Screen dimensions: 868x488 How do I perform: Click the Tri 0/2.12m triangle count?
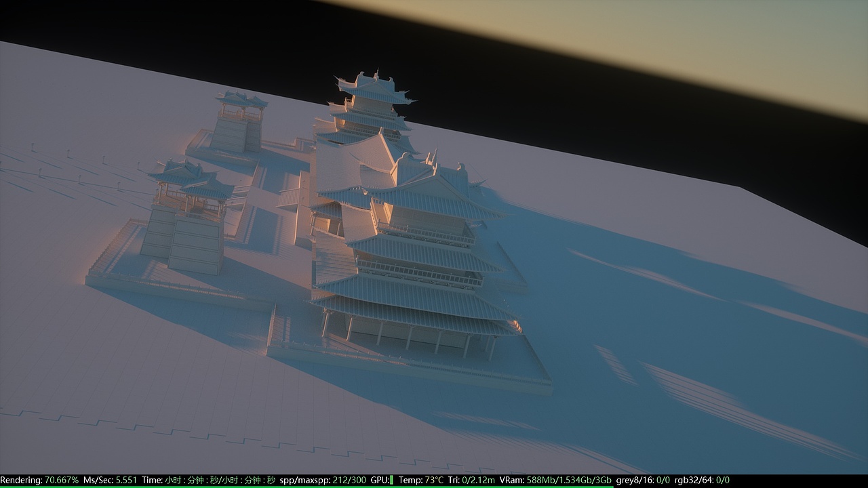click(x=471, y=480)
